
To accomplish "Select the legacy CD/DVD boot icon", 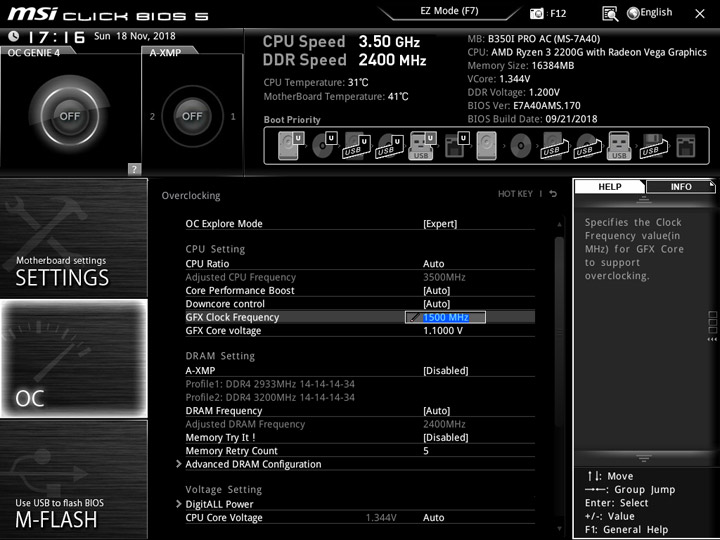I will (520, 146).
